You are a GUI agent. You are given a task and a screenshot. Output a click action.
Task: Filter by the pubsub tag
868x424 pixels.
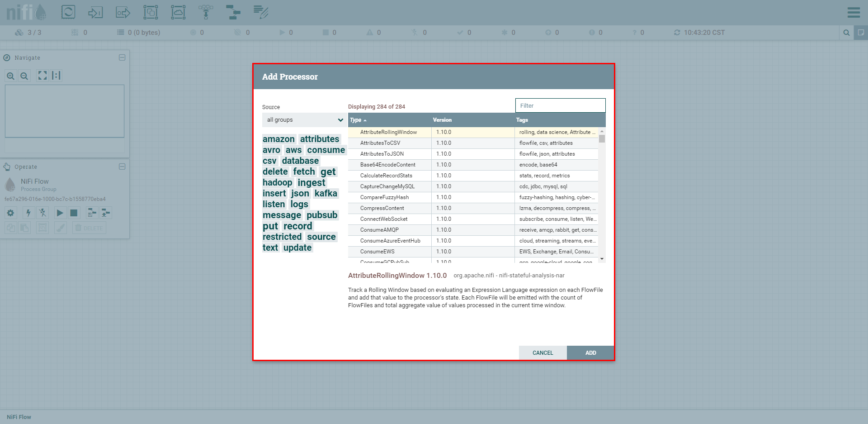click(322, 215)
